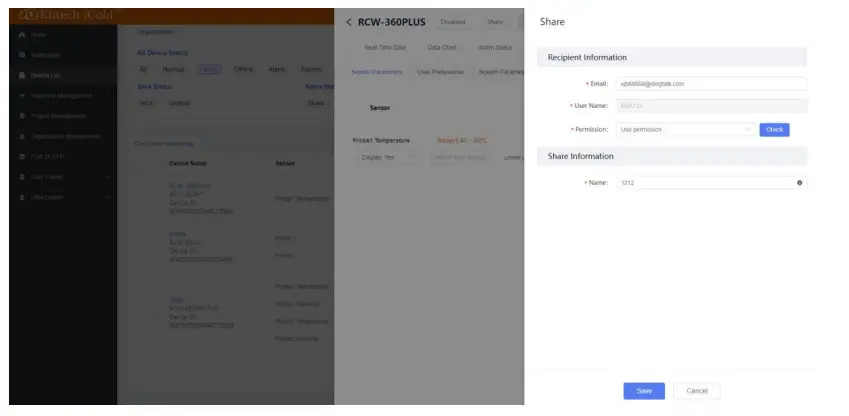Filter devices by Offline status

[x=243, y=69]
